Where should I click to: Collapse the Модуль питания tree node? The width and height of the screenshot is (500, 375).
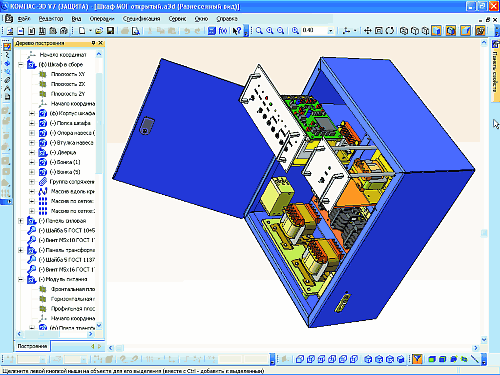click(x=20, y=279)
